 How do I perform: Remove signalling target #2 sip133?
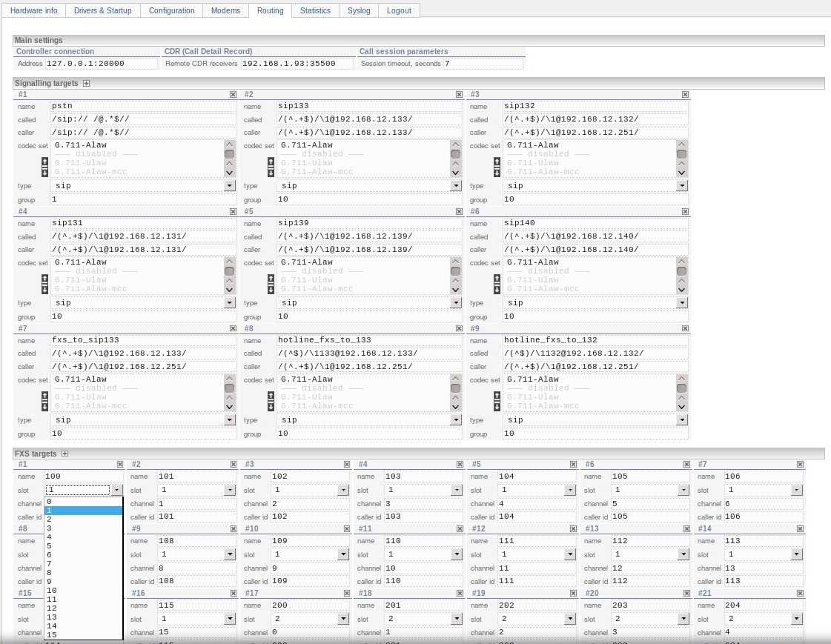459,94
